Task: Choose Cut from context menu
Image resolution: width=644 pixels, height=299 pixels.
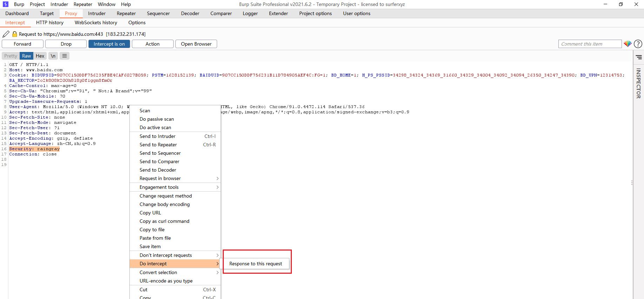Action: point(175,290)
